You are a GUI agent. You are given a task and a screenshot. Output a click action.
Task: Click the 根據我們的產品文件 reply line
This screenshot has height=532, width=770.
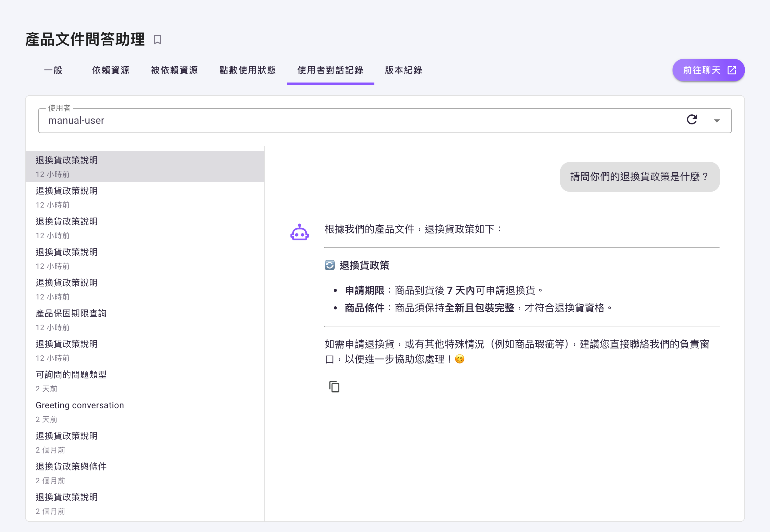point(413,229)
